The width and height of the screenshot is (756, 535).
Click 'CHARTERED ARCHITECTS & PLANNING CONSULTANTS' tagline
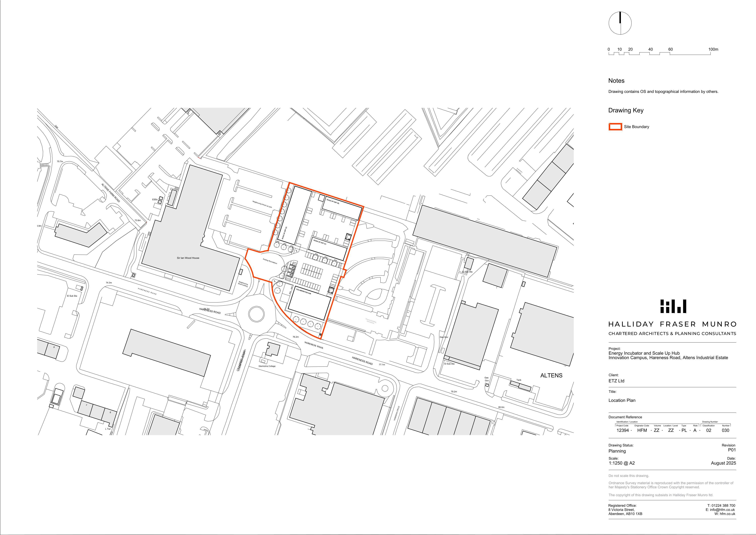click(x=672, y=333)
